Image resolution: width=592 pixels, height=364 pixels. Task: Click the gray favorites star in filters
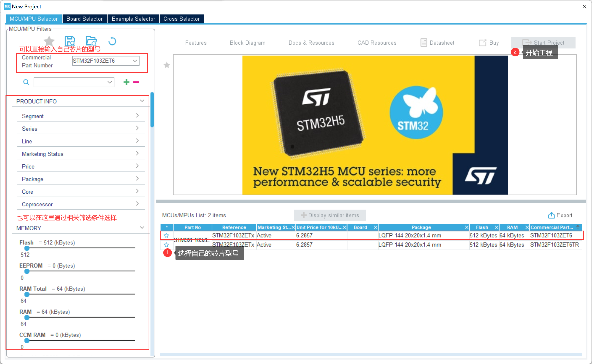[x=49, y=41]
